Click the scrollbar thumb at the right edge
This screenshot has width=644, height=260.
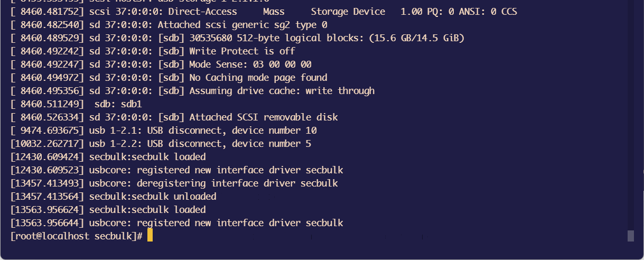[x=630, y=236]
